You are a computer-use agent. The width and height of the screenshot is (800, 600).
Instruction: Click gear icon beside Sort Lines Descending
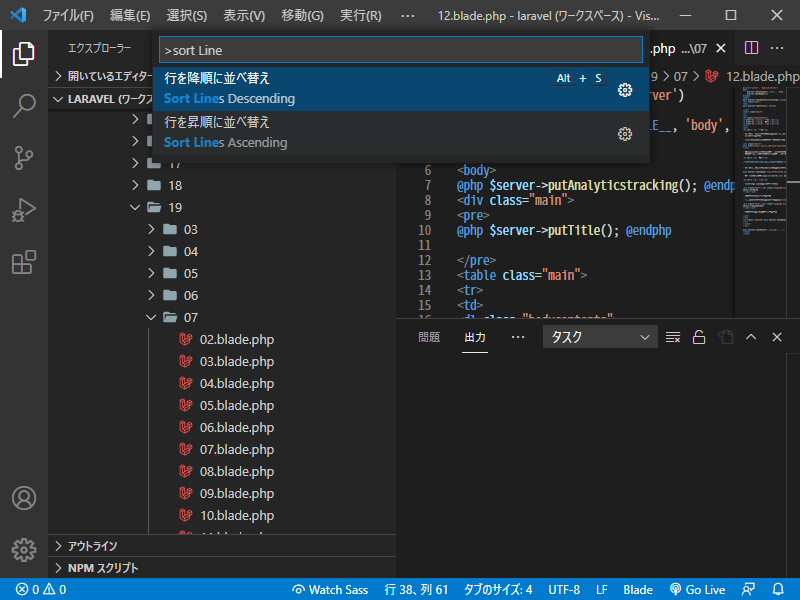coord(625,90)
